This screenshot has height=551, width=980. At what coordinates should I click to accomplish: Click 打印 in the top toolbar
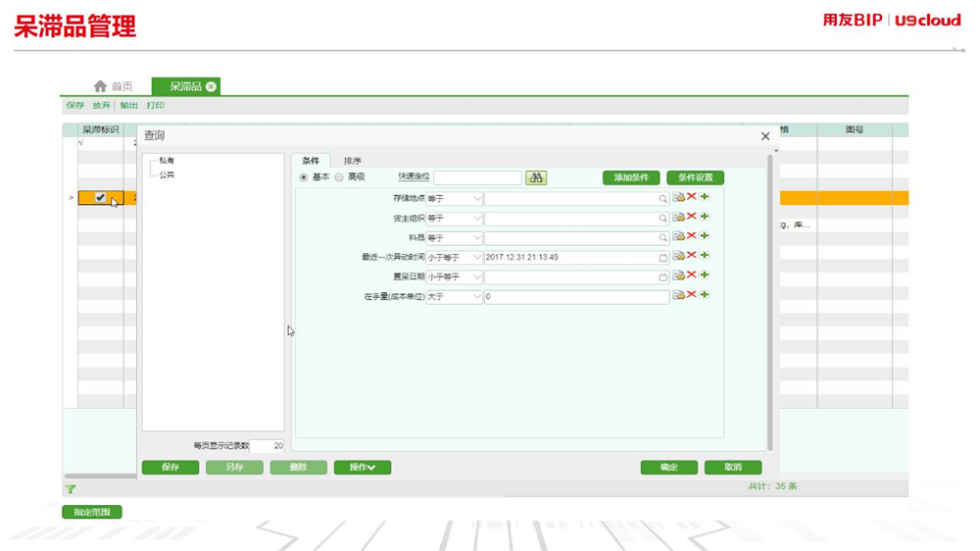(x=155, y=105)
